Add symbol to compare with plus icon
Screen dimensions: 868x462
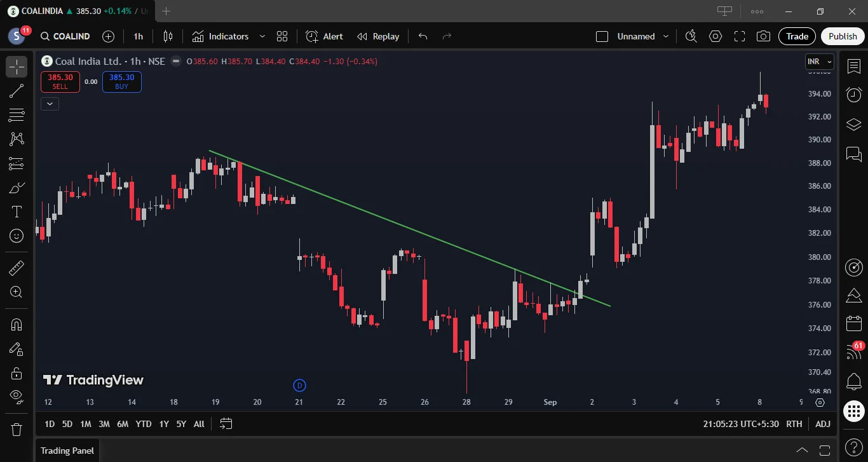coord(109,36)
